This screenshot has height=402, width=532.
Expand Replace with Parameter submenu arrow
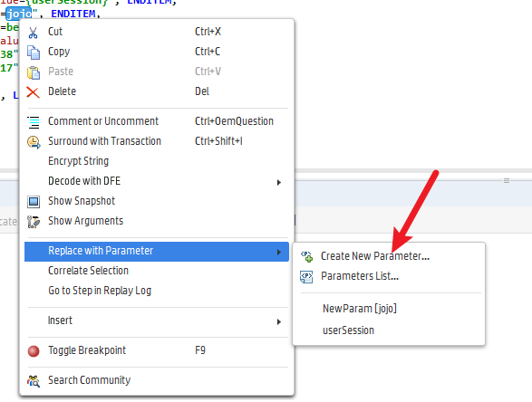279,253
